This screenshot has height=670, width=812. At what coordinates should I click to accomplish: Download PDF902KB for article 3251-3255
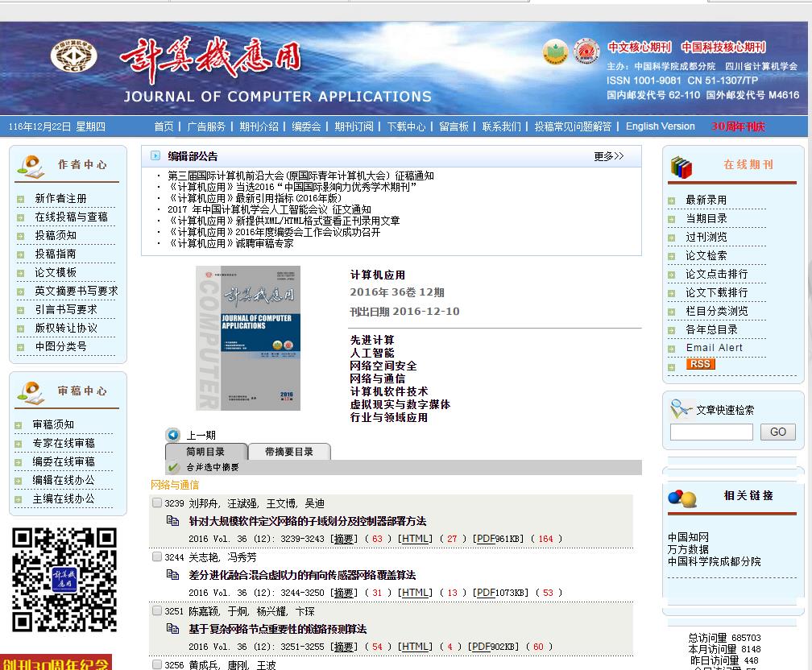[494, 647]
